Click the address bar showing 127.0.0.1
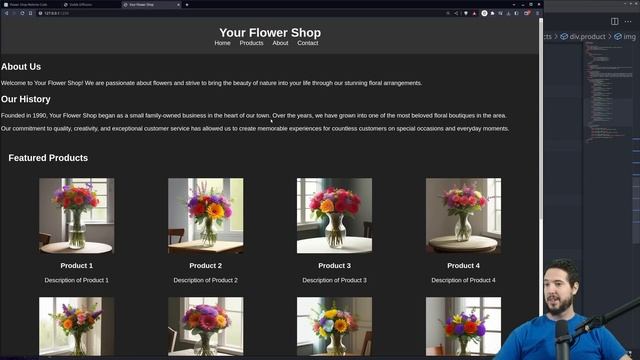 (x=241, y=13)
